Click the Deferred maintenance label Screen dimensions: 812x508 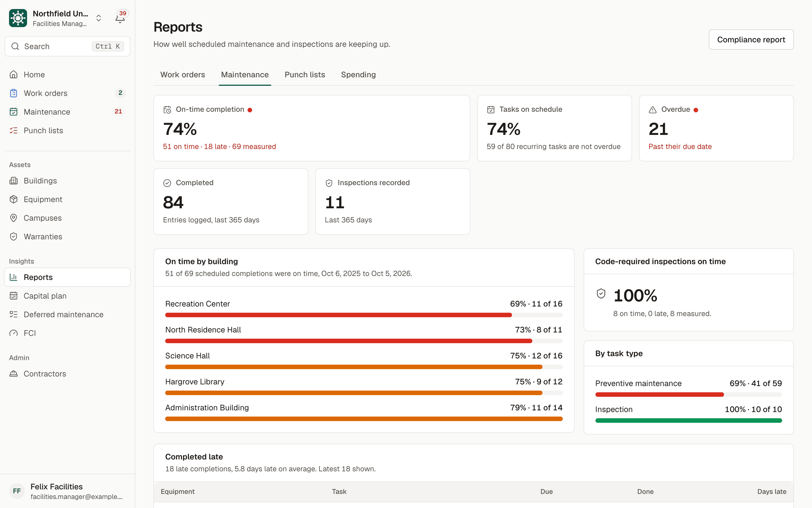[63, 314]
